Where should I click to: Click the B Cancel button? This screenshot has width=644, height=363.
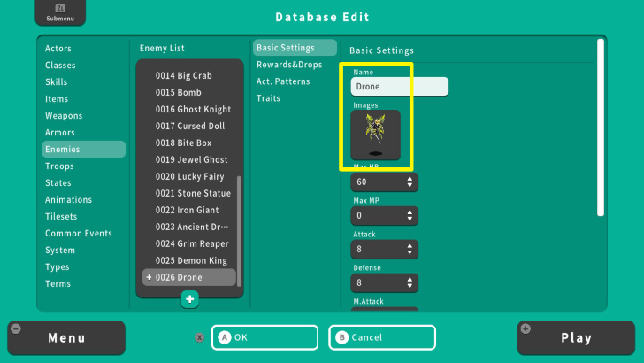[382, 337]
